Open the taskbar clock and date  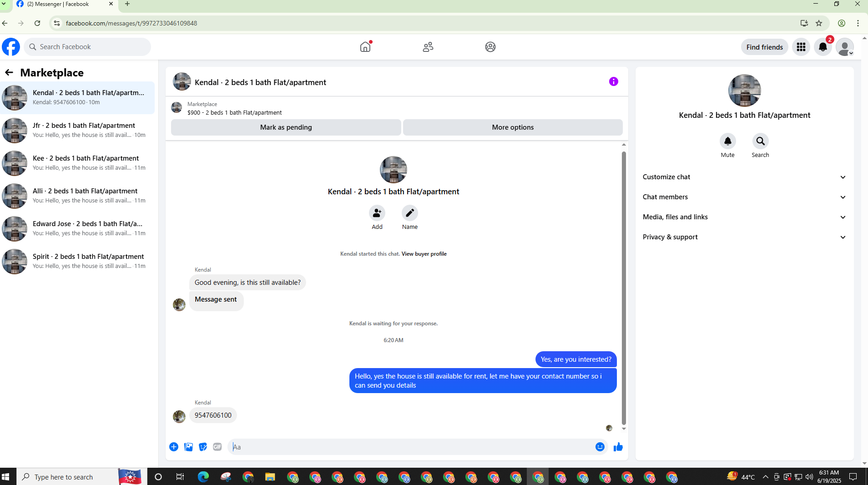coord(829,477)
